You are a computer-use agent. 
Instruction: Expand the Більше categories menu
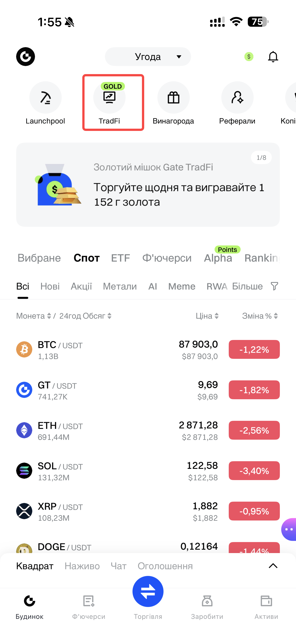[247, 286]
